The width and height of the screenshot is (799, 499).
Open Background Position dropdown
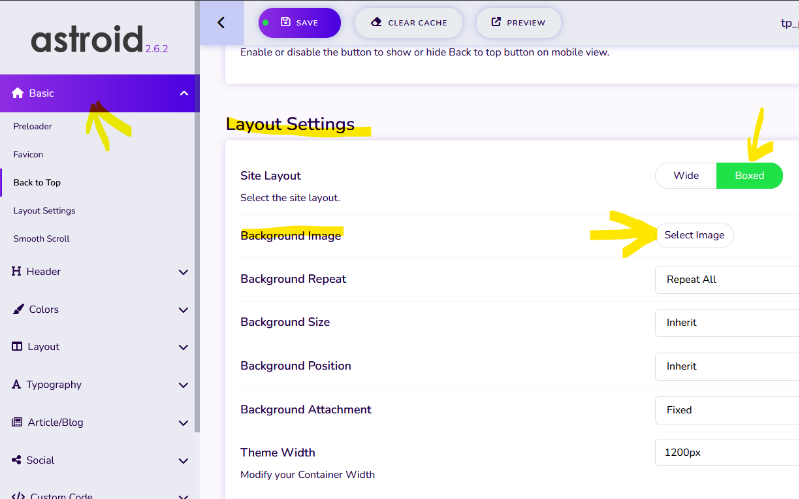[727, 366]
